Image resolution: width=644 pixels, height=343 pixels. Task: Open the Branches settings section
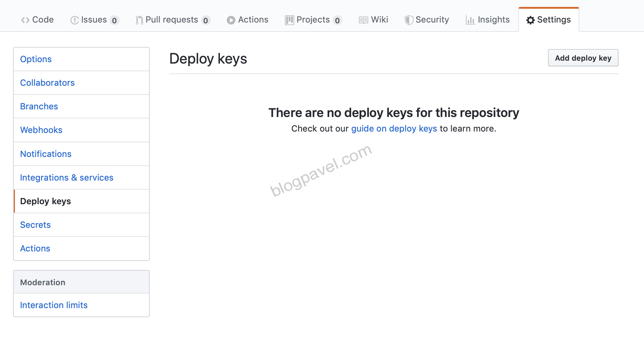click(39, 106)
